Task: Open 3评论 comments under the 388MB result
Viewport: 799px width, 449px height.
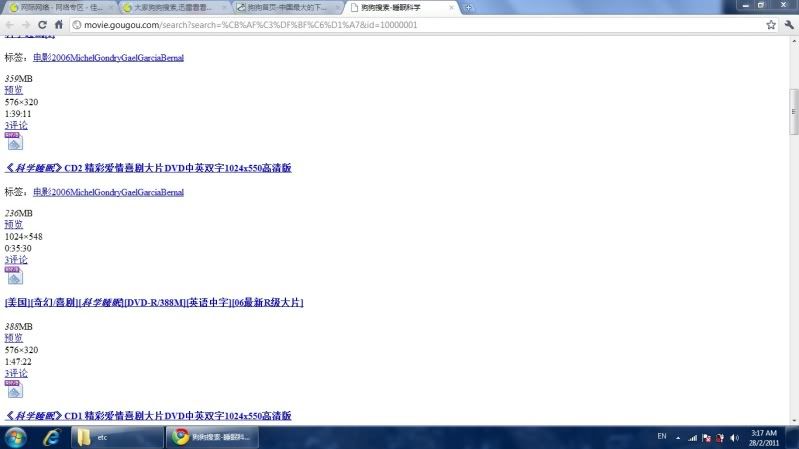Action: (16, 373)
